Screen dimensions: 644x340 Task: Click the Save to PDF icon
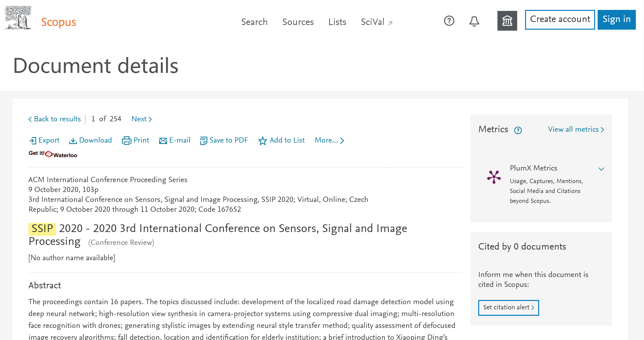[x=204, y=141]
